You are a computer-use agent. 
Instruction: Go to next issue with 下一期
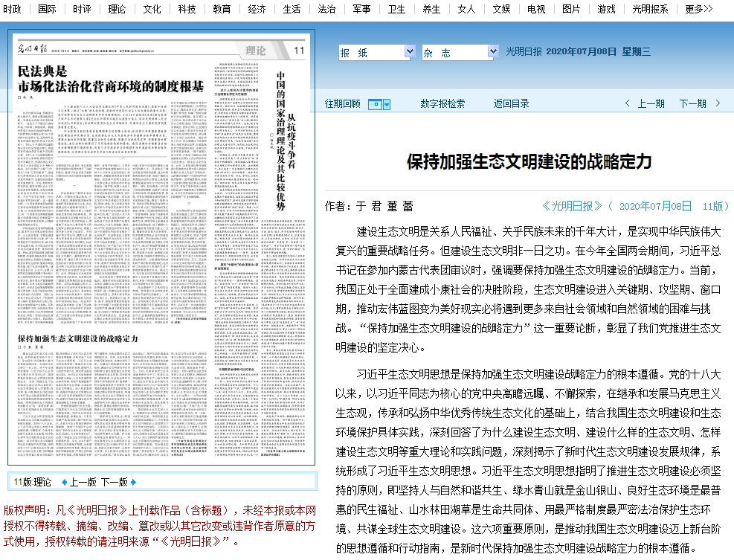coord(692,104)
